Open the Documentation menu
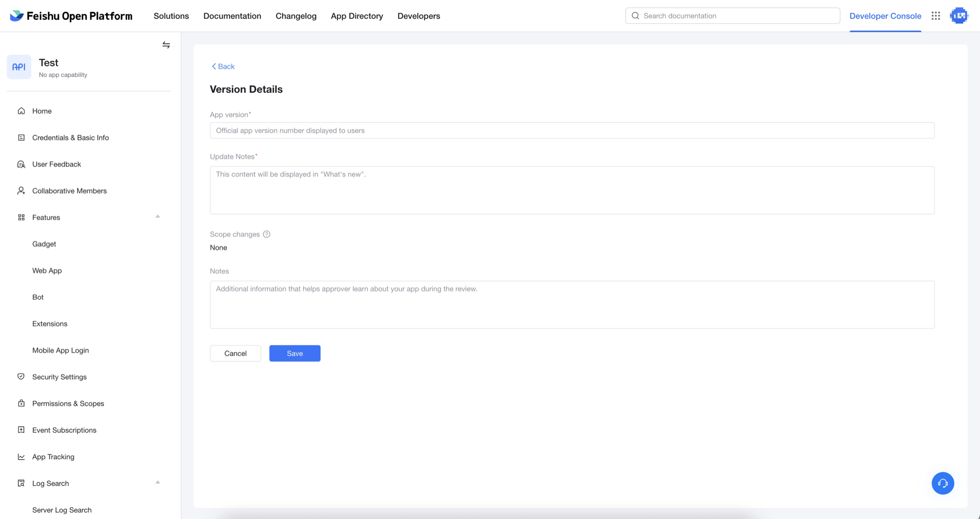 pos(232,16)
